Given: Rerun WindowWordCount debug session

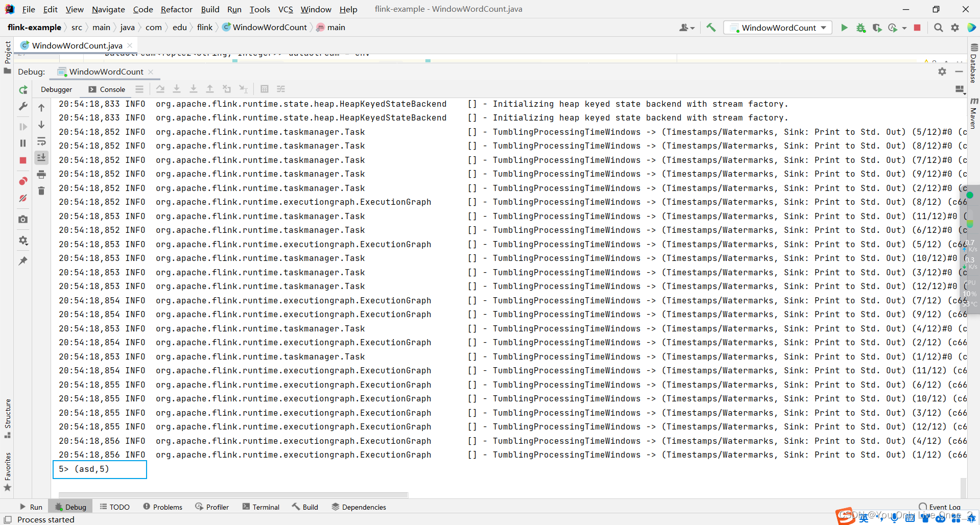Looking at the screenshot, I should tap(23, 90).
